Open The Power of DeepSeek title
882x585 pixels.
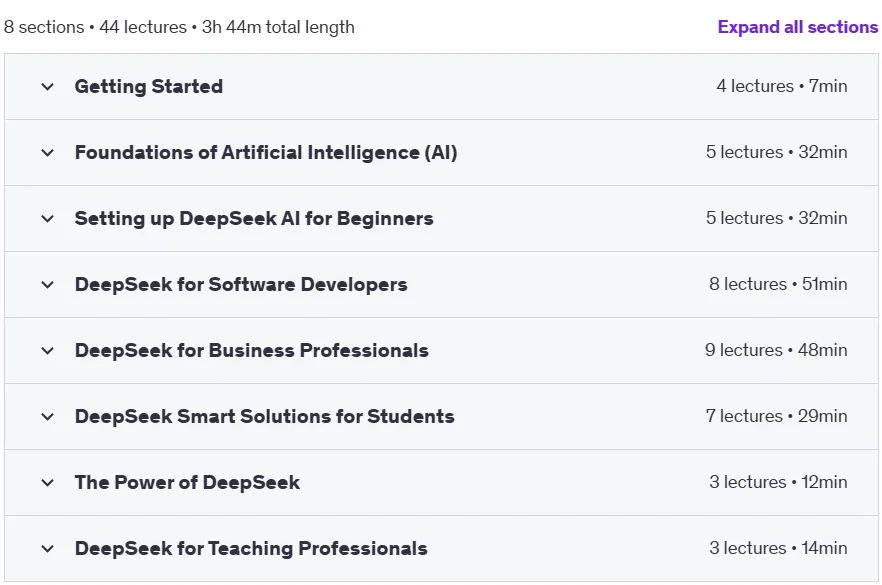click(x=187, y=482)
